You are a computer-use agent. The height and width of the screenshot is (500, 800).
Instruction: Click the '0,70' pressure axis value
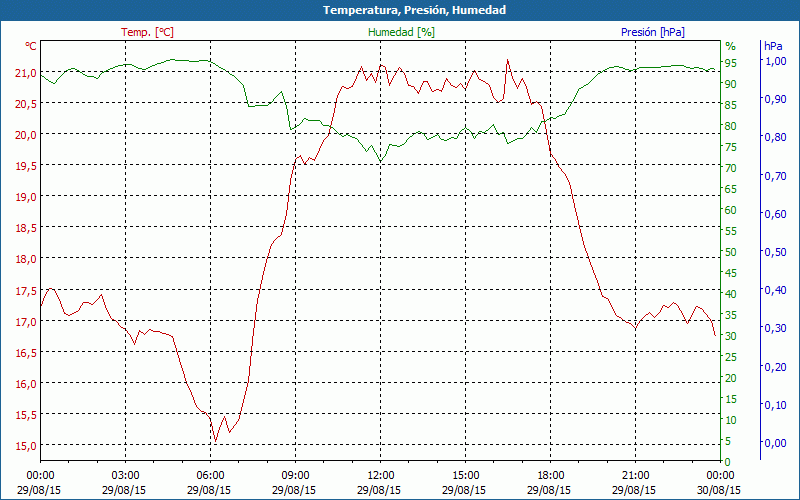pyautogui.click(x=775, y=177)
